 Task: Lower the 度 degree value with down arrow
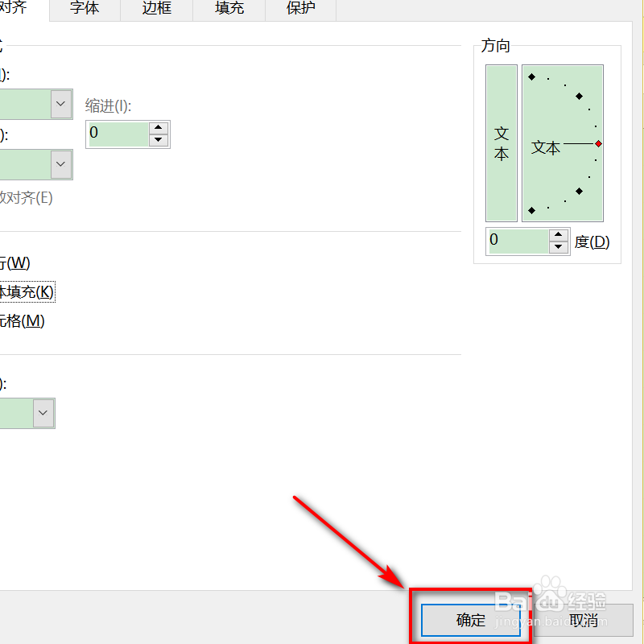[559, 247]
